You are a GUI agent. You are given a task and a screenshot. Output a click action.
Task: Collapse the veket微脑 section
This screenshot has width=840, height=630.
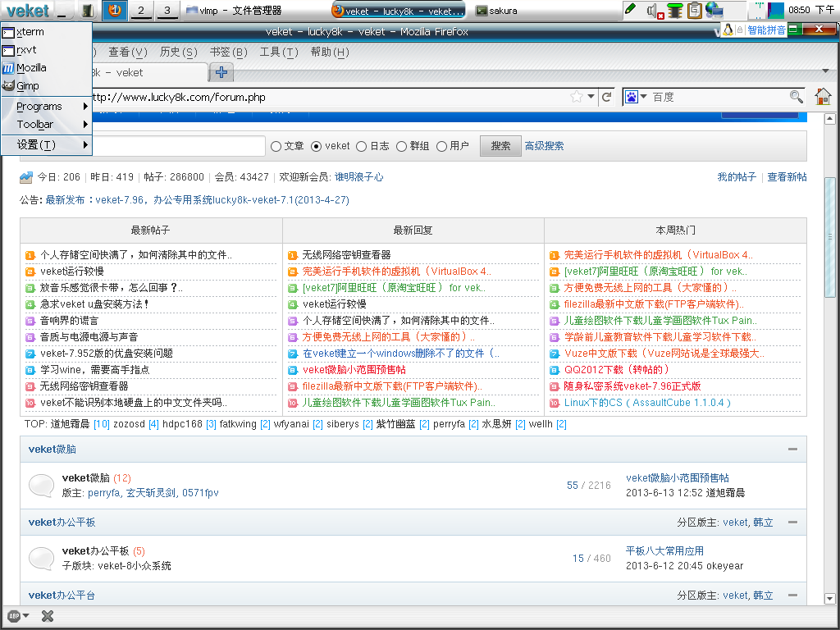point(793,449)
